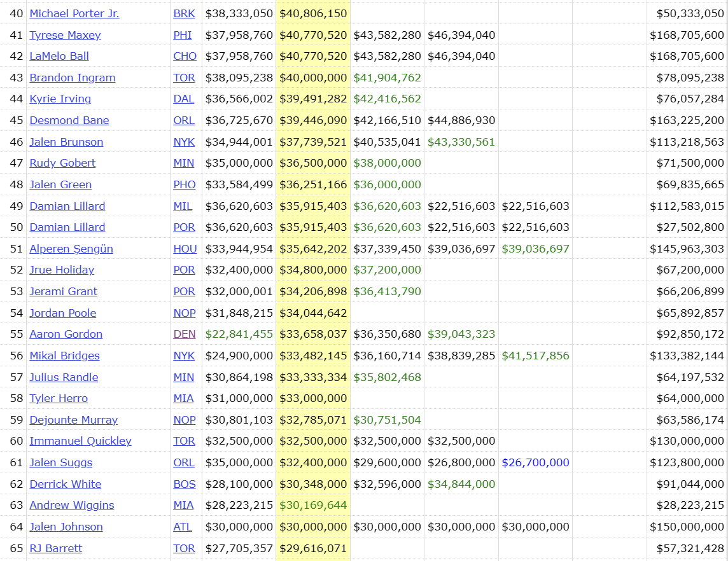Open Mikal Bridges player page

click(x=64, y=356)
